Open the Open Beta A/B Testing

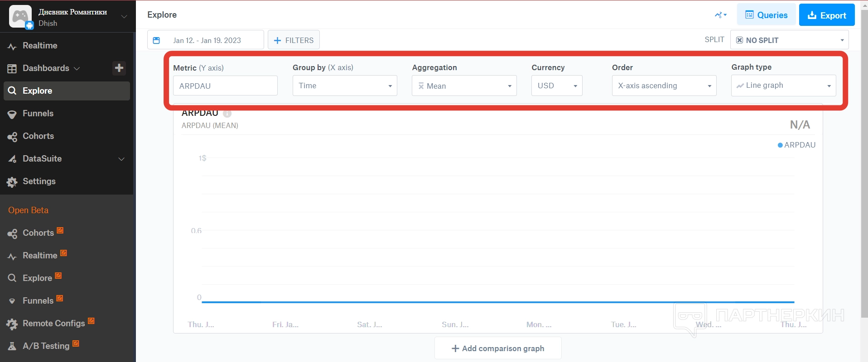[x=46, y=346]
